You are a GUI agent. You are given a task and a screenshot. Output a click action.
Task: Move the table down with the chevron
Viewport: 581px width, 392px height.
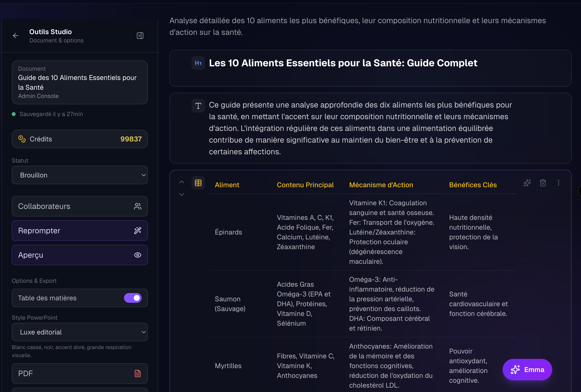[181, 194]
